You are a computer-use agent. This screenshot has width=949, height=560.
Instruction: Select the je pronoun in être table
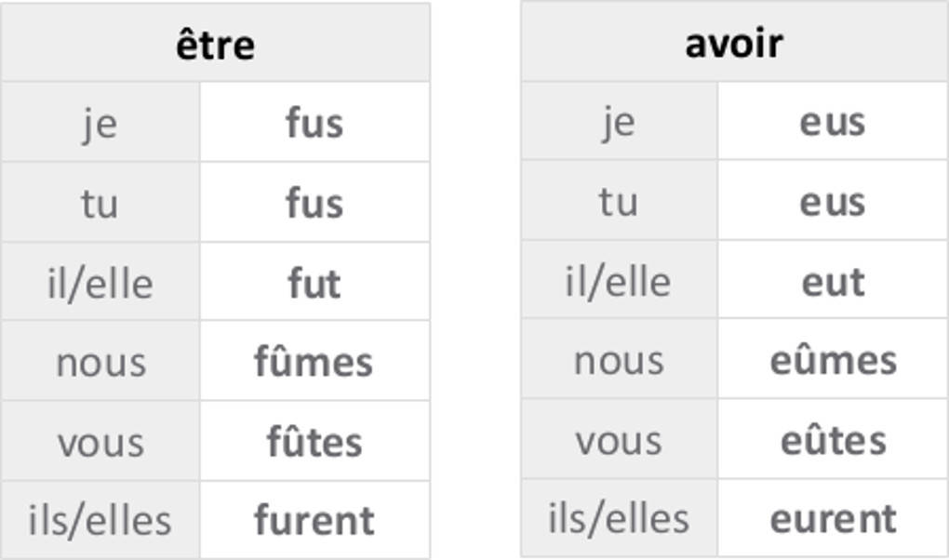point(100,123)
